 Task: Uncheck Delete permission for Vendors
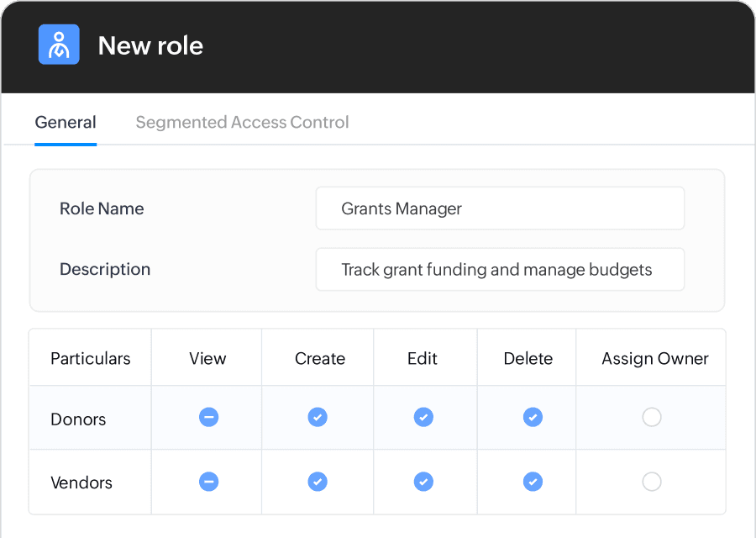[x=533, y=482]
